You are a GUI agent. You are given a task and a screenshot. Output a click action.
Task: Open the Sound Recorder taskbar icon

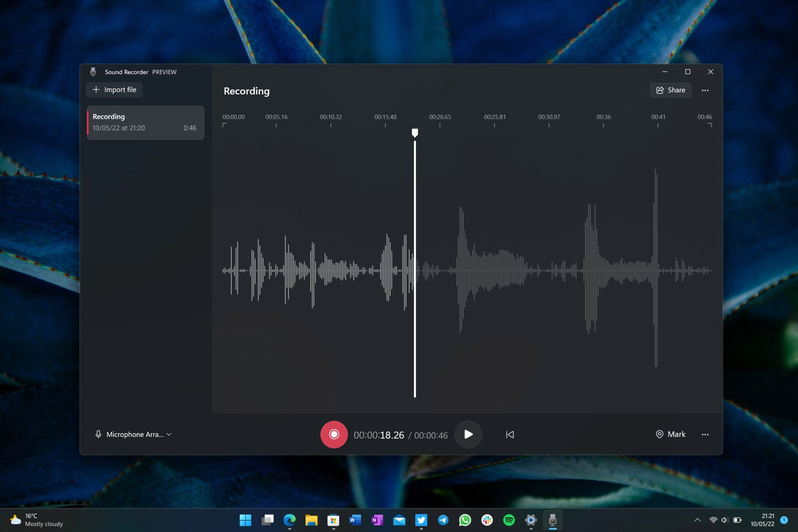click(552, 520)
